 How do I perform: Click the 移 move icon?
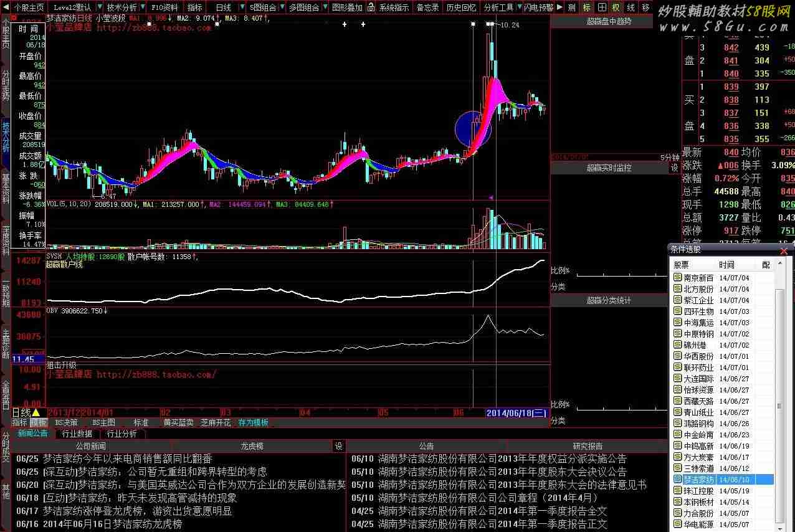(x=645, y=7)
